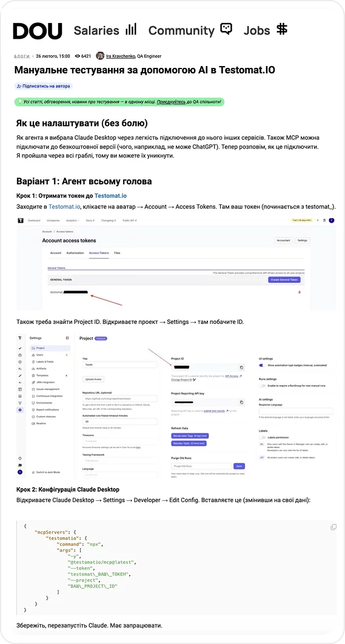This screenshot has height=644, width=345.
Task: Click the user avatar in left rail
Action: [20, 472]
